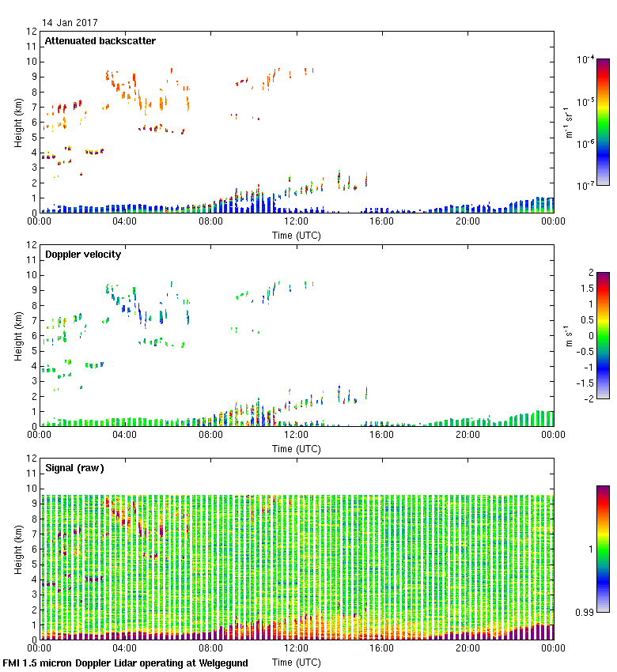The width and height of the screenshot is (617, 672).
Task: Select the '14 Jan 2017' date label
Action: point(70,23)
